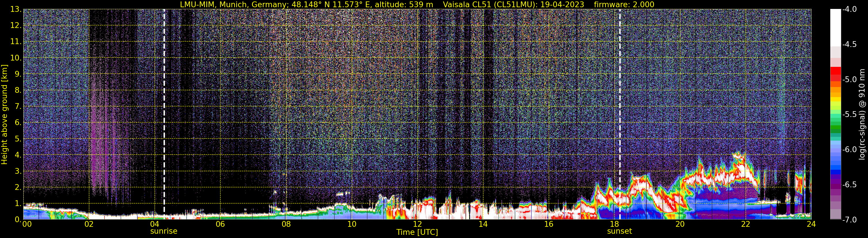Click the '10.' height tick label
This screenshot has height=238, width=868.
[16, 58]
